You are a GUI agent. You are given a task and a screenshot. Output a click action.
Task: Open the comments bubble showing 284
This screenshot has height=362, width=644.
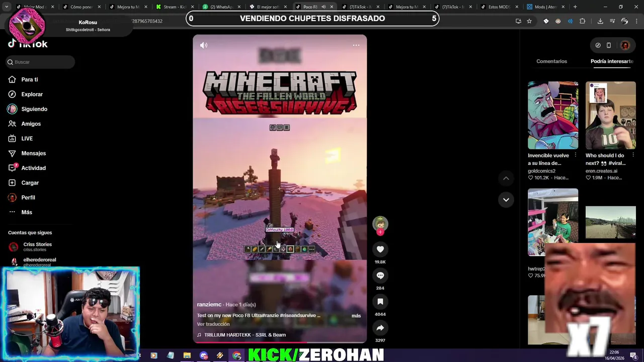[x=380, y=276]
